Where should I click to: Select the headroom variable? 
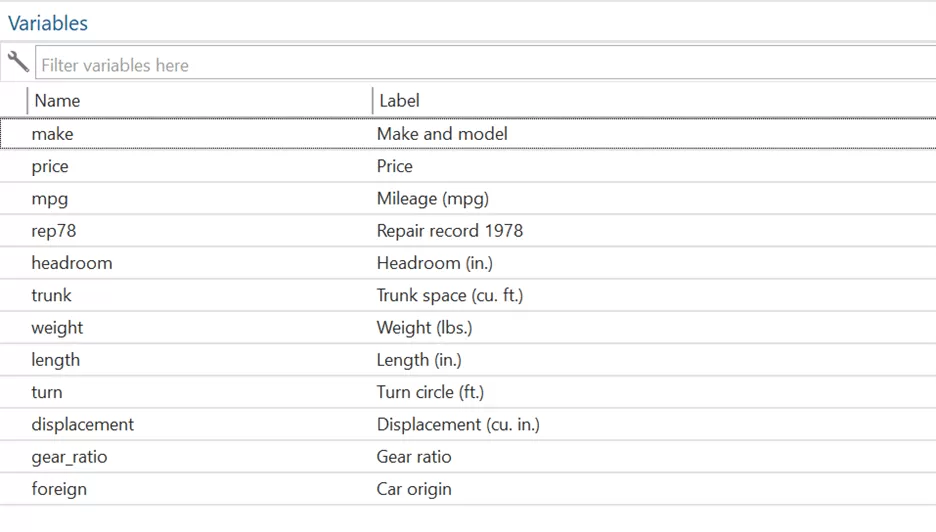[x=72, y=263]
